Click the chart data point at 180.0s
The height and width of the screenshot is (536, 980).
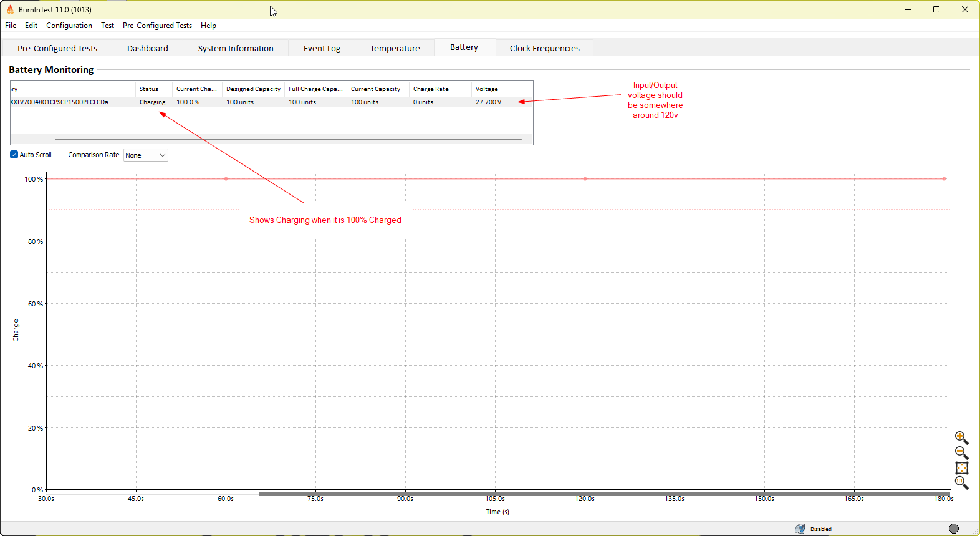(x=944, y=179)
